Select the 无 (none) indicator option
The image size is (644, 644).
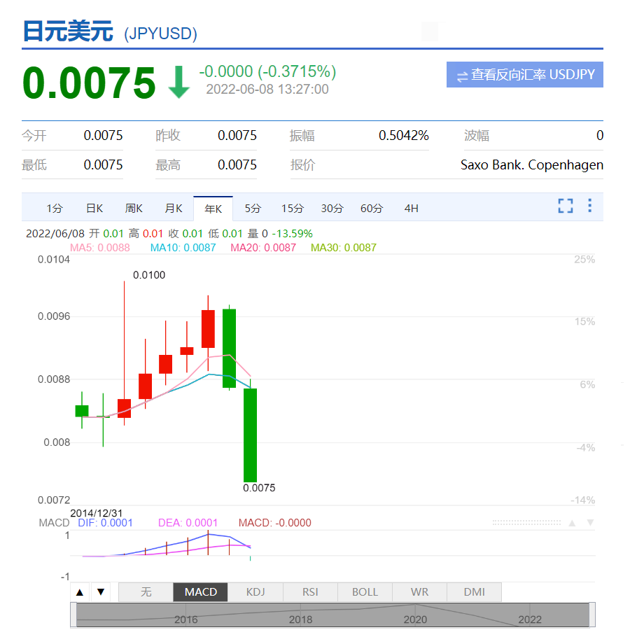(x=146, y=592)
